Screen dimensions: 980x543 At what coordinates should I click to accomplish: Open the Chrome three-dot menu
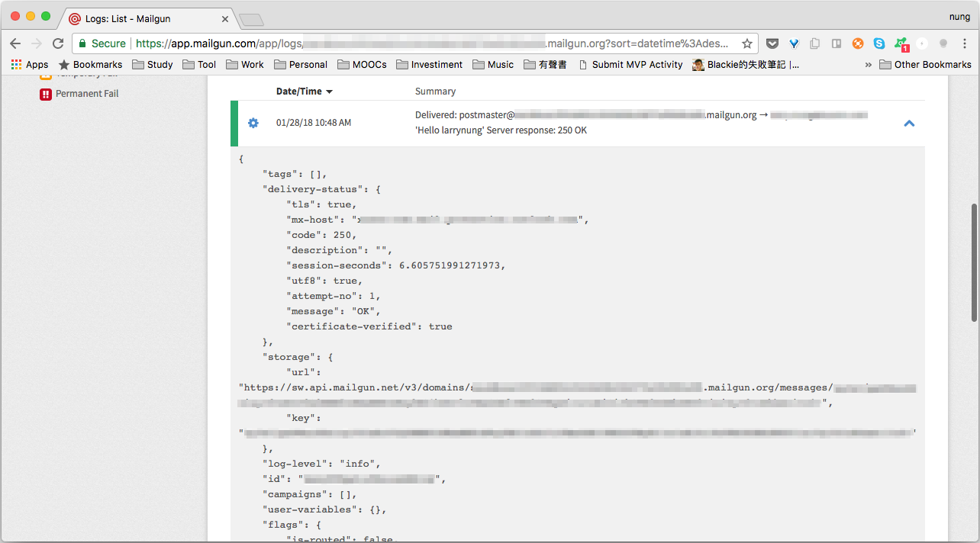coord(965,43)
